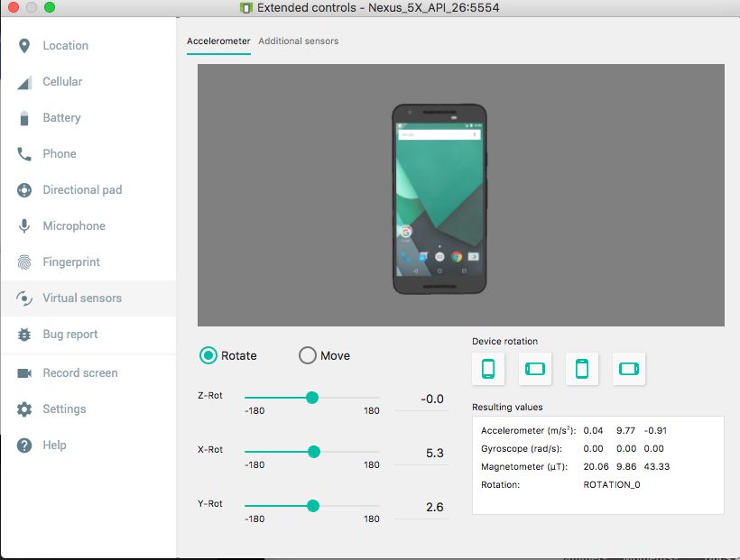Click the Cellular signal icon
The height and width of the screenshot is (560, 740).
(x=24, y=82)
